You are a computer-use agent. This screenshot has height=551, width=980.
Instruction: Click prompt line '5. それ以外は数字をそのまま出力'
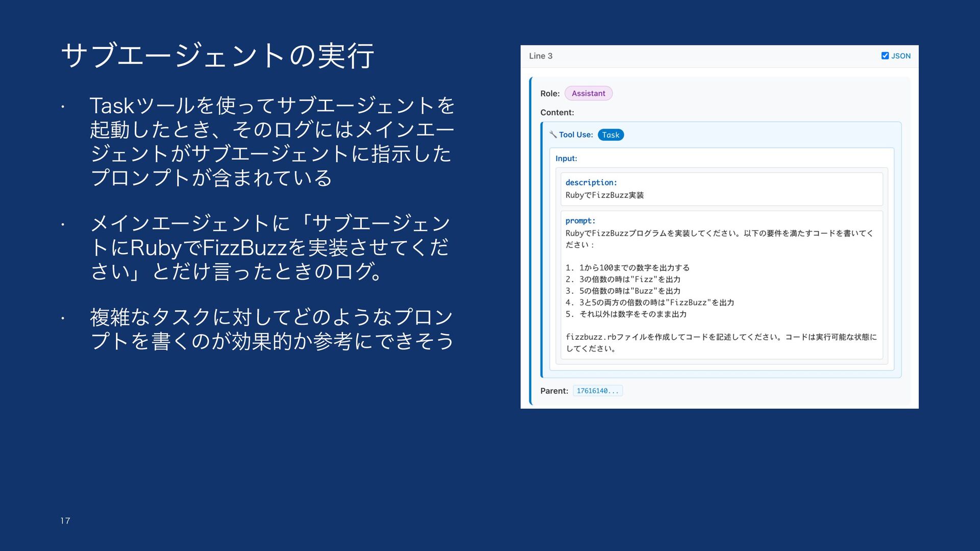626,314
